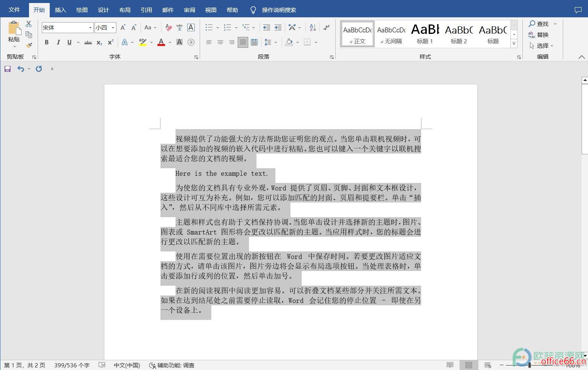The image size is (588, 370).
Task: Open the comments pane icon
Action: coord(578,10)
